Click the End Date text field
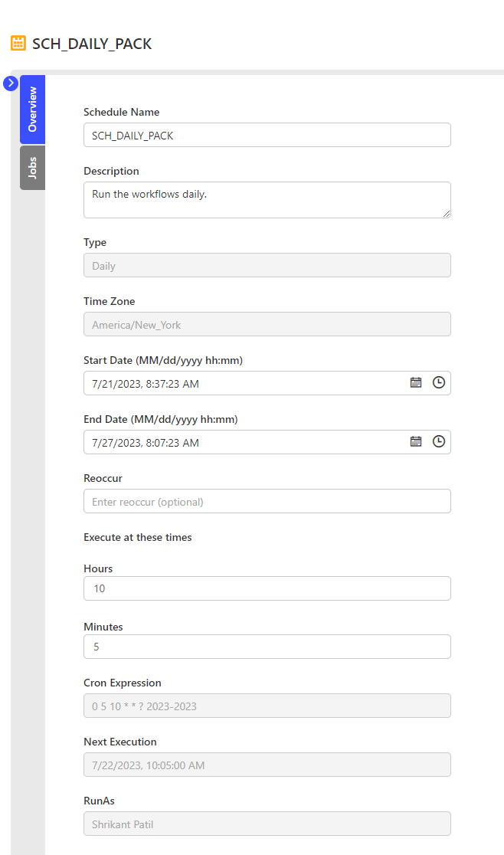Screen dimensions: 504x855 [x=245, y=442]
